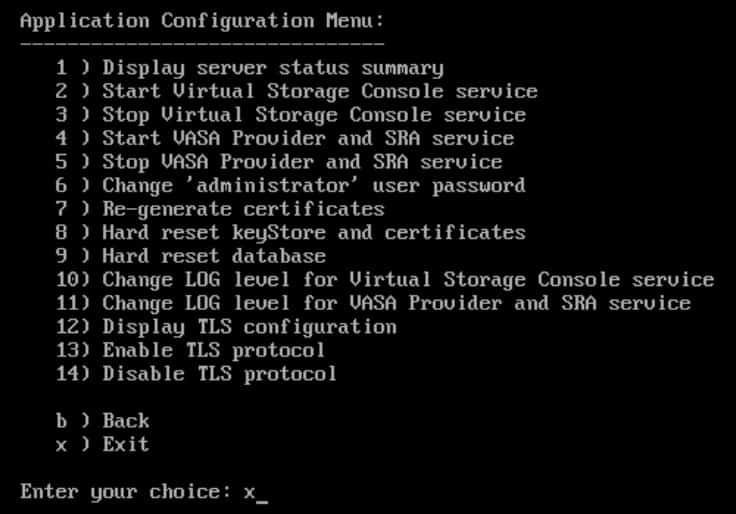Select the 'Hard reset database' entry

(x=213, y=256)
